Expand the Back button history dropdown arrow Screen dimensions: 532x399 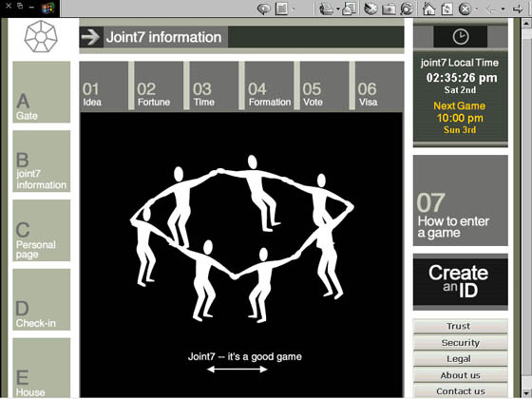pos(503,9)
